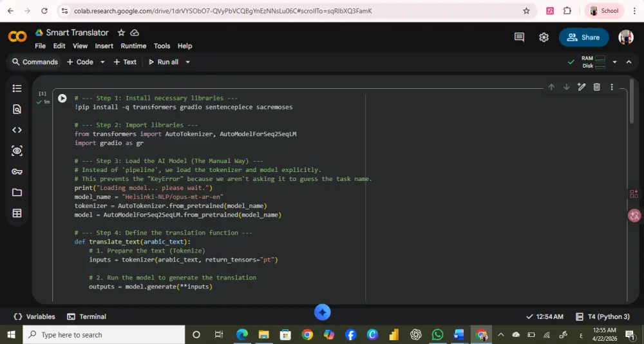Rename the Smart Translator notebook title
This screenshot has height=344, width=644.
pos(77,32)
